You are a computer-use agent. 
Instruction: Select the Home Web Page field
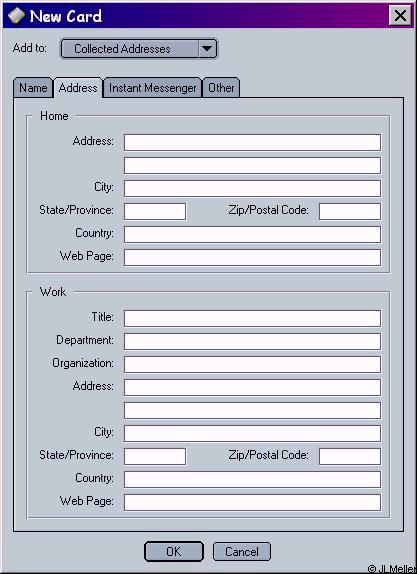click(x=252, y=257)
